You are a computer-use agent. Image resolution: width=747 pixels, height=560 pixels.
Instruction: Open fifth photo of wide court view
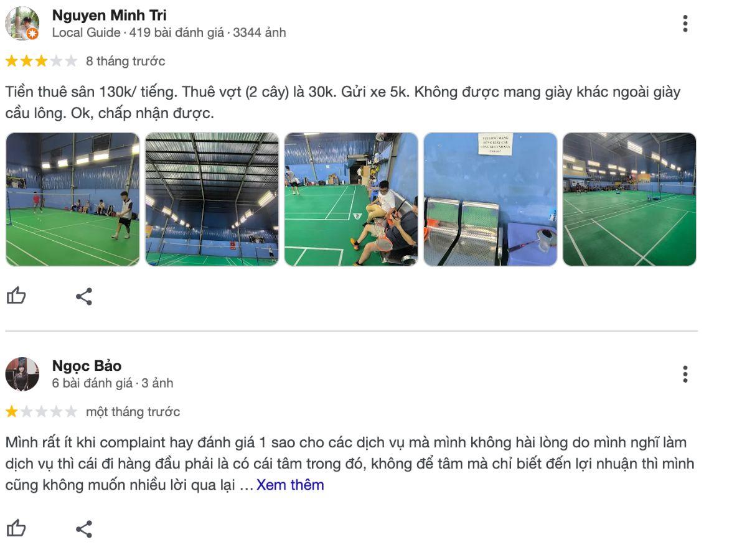coord(629,199)
